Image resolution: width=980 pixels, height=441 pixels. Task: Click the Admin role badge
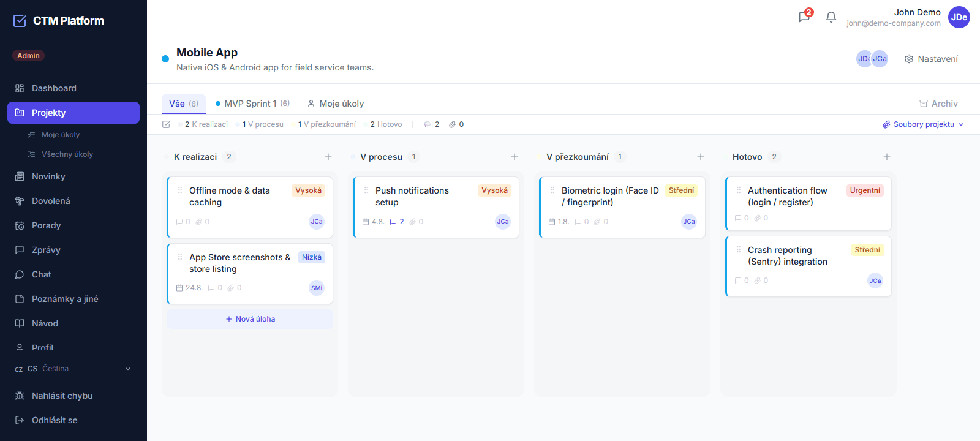point(28,56)
